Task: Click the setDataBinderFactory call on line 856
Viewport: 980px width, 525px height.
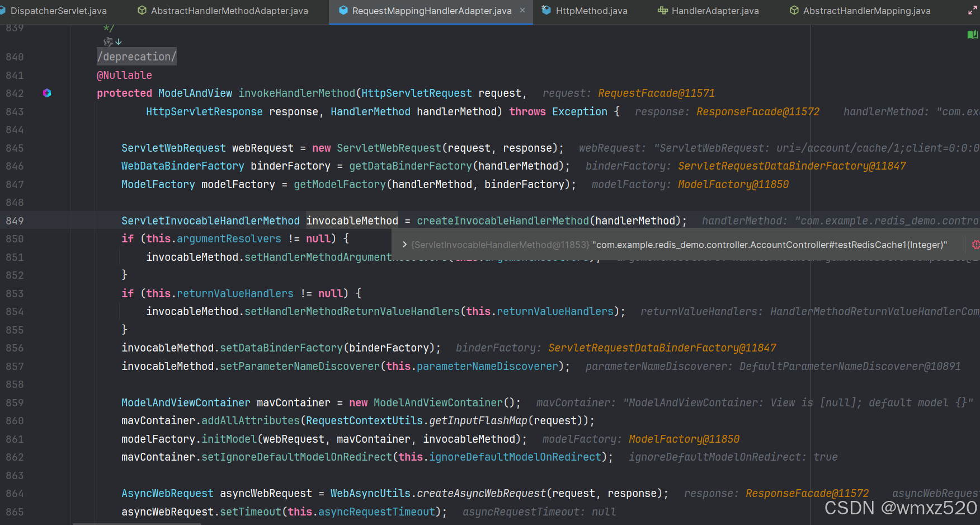Action: point(281,348)
